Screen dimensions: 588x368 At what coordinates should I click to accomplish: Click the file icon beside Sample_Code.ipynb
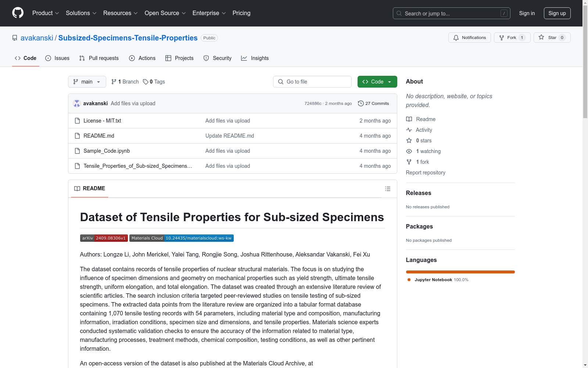(x=77, y=151)
